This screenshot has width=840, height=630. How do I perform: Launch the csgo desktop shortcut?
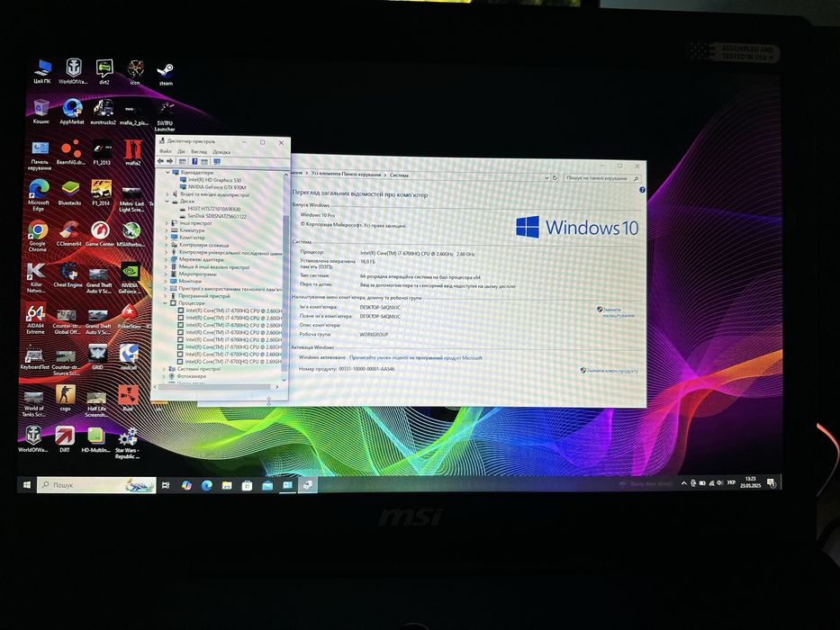tap(66, 398)
